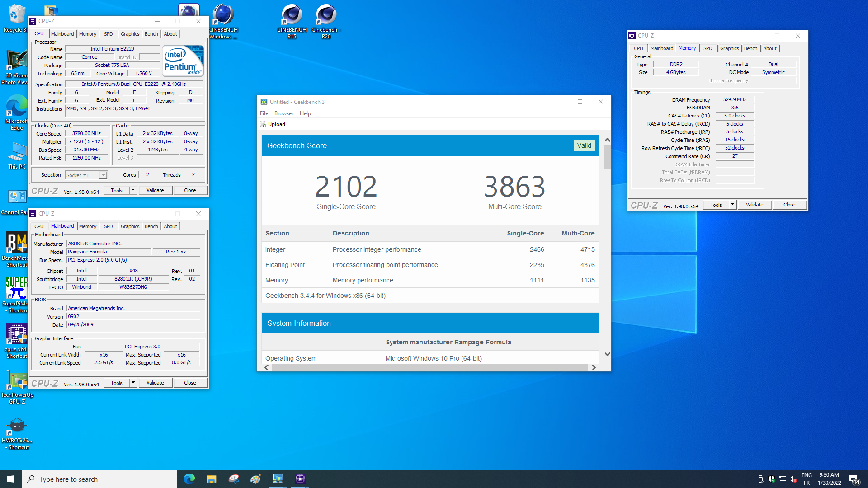Open Graphics tab in top-left CPU-Z
Image resolution: width=868 pixels, height=488 pixels.
tap(130, 34)
